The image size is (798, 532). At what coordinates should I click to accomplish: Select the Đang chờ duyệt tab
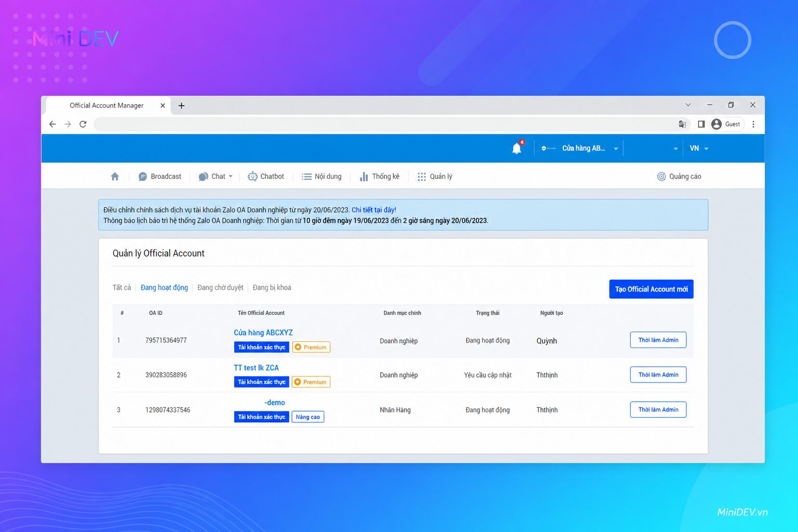click(220, 288)
